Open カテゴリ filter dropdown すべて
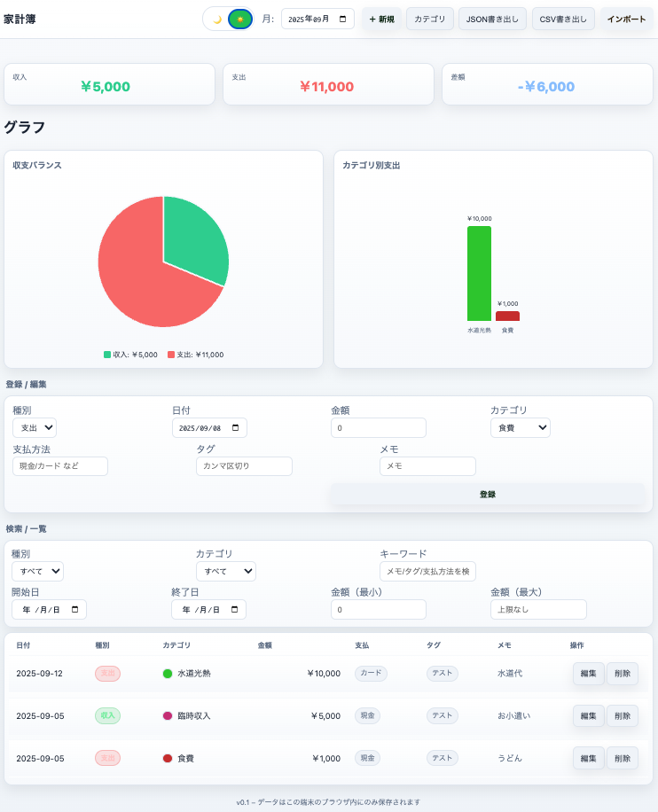Image resolution: width=658 pixels, height=812 pixels. click(226, 571)
